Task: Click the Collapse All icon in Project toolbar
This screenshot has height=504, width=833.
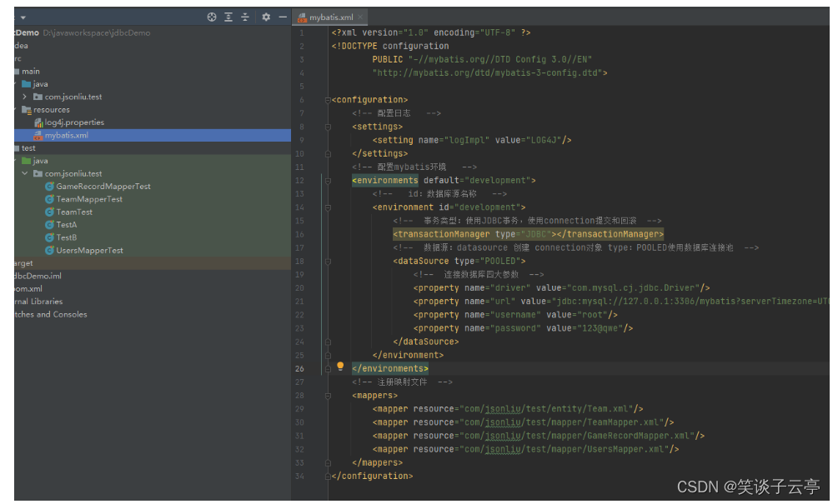Action: click(245, 17)
